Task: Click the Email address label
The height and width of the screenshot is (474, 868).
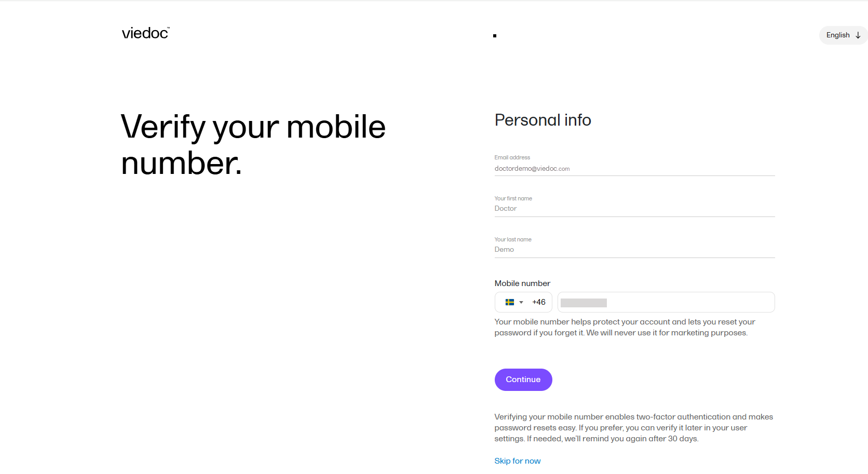Action: coord(512,157)
